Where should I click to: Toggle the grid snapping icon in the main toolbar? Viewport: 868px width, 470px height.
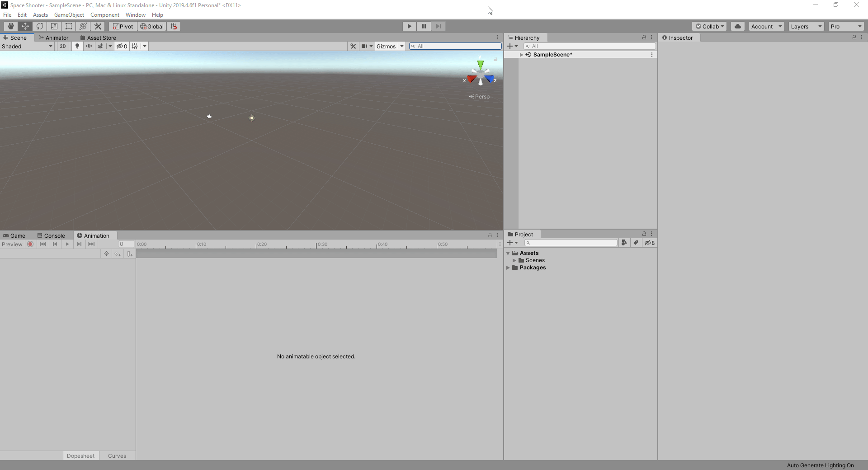(174, 26)
